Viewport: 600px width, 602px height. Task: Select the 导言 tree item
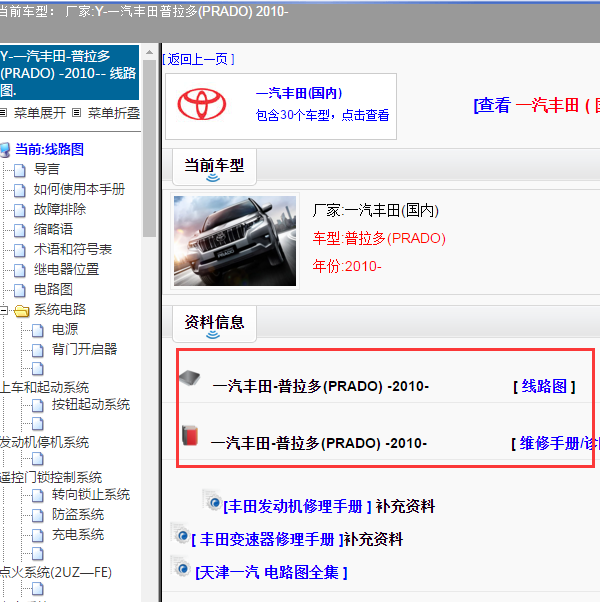tap(47, 169)
